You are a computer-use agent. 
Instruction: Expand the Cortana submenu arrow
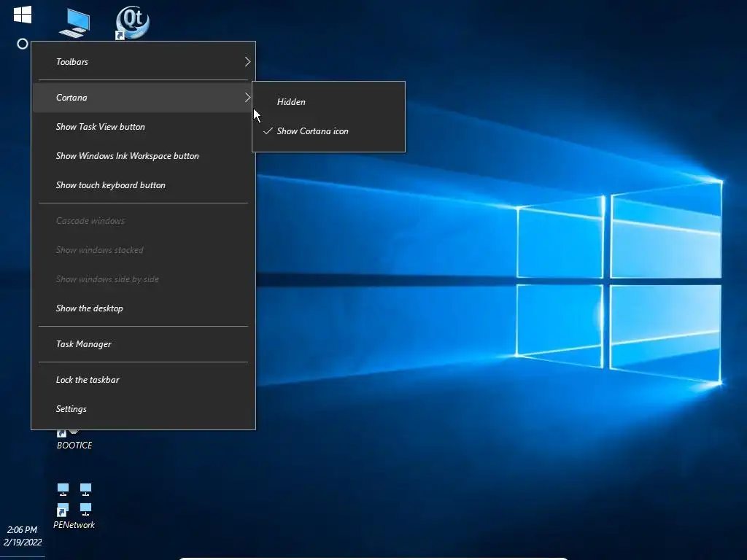tap(247, 98)
